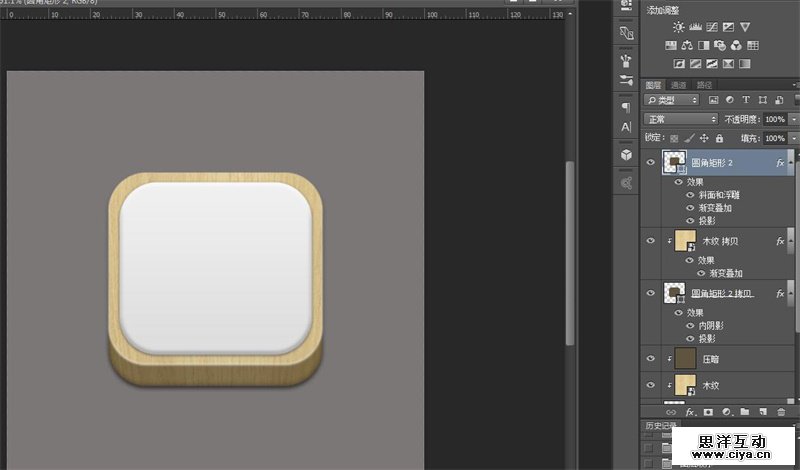Add a Brightness/Contrast adjustment (sun icon)
The height and width of the screenshot is (470, 800).
coord(679,27)
